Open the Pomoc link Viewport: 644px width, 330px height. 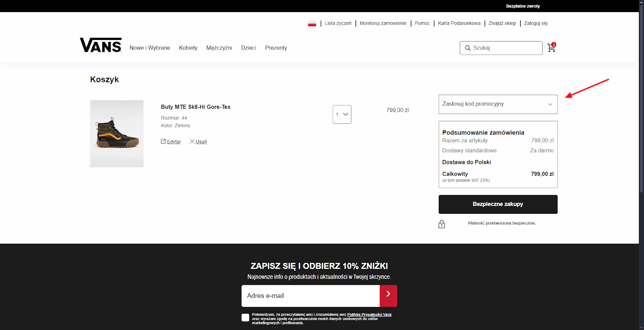click(x=422, y=23)
